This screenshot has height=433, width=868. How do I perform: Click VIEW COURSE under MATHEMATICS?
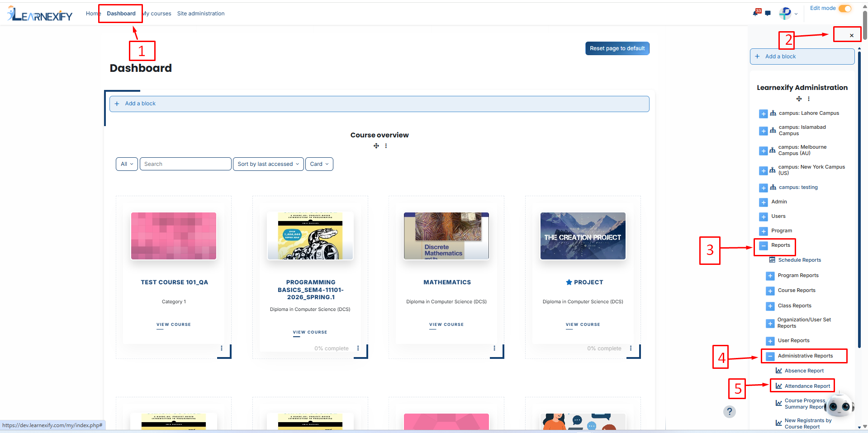446,325
